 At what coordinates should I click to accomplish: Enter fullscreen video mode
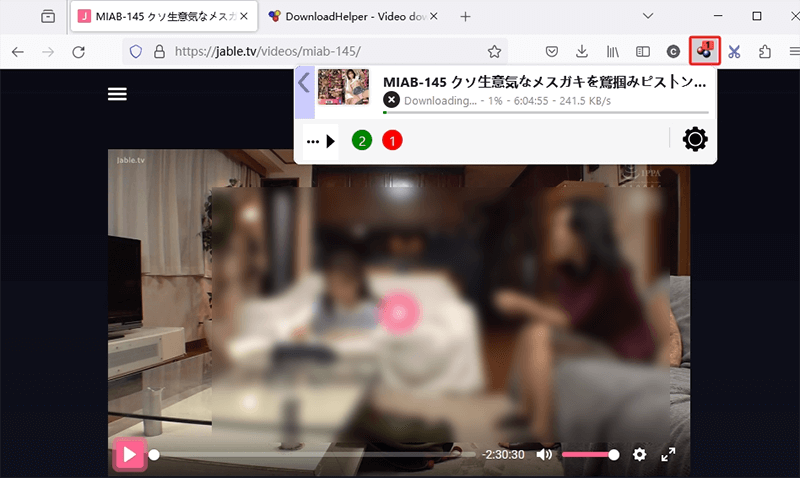coord(668,454)
